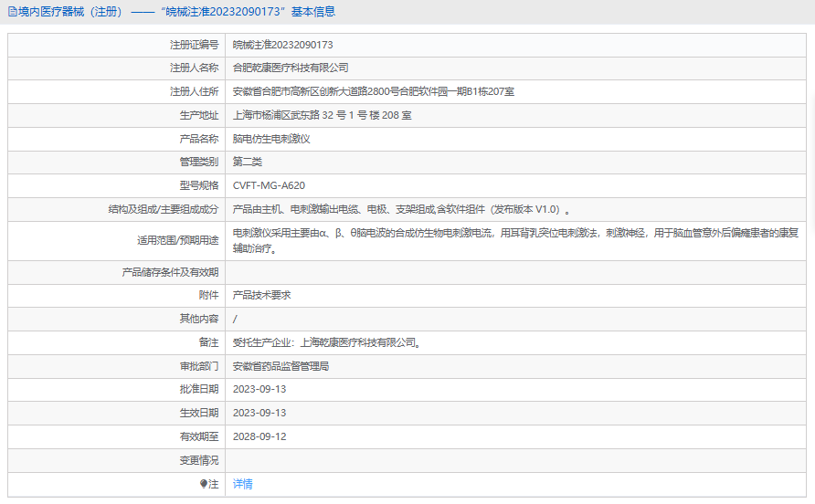
Task: Select registration number 皖械注准20232090173 in the table
Action: (282, 46)
